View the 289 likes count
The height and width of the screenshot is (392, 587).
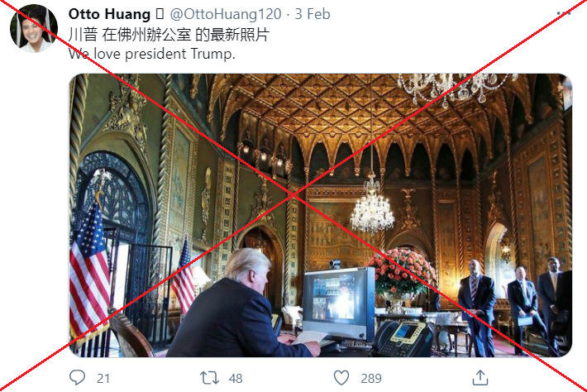(371, 378)
